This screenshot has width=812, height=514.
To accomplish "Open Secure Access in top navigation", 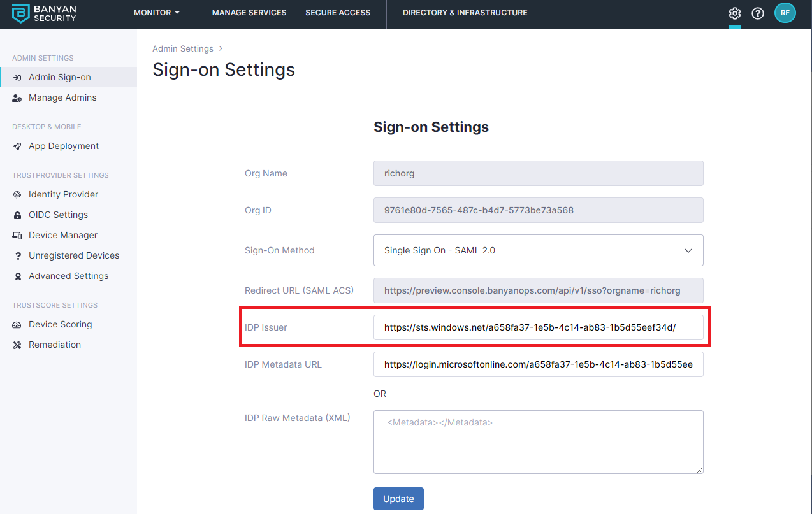I will pos(338,13).
